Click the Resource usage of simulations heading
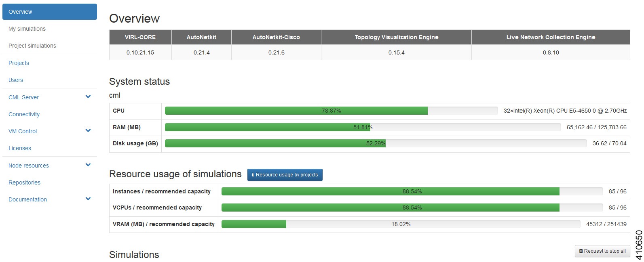This screenshot has width=644, height=262. (175, 174)
